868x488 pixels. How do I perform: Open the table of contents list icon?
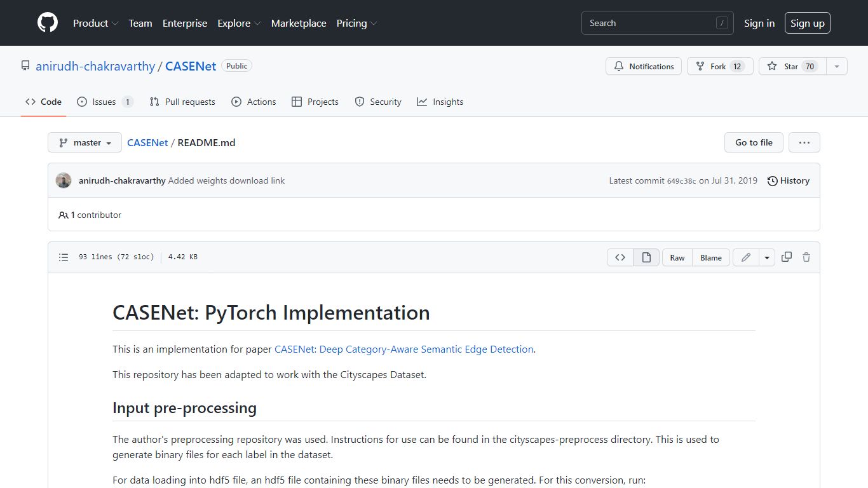64,257
